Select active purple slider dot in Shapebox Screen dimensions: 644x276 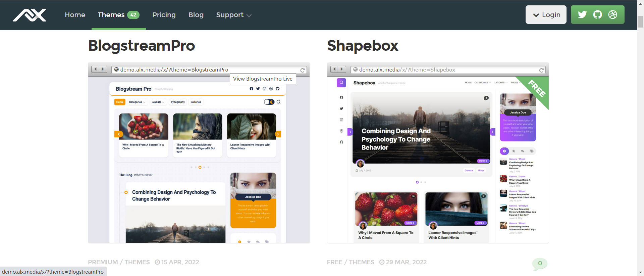(417, 182)
